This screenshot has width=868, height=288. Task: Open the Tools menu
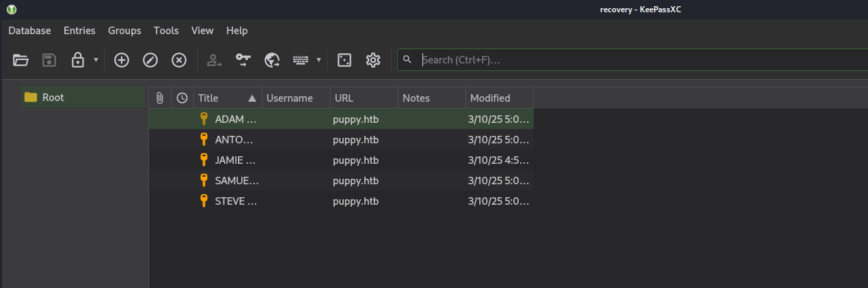point(166,31)
